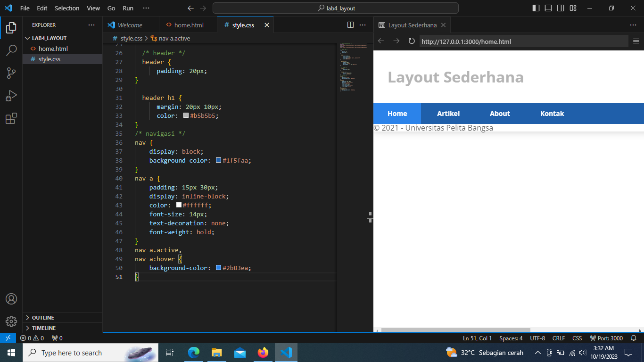Open the Manage gear icon

[11, 321]
